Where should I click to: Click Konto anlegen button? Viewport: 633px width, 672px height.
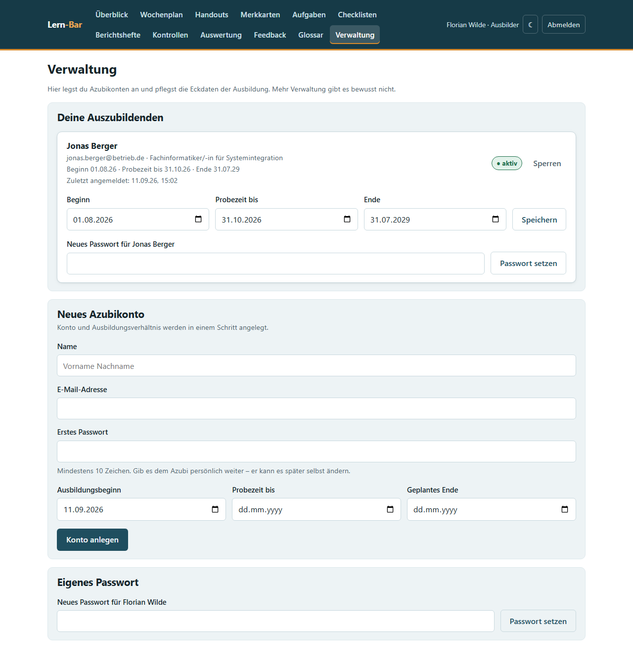point(92,539)
